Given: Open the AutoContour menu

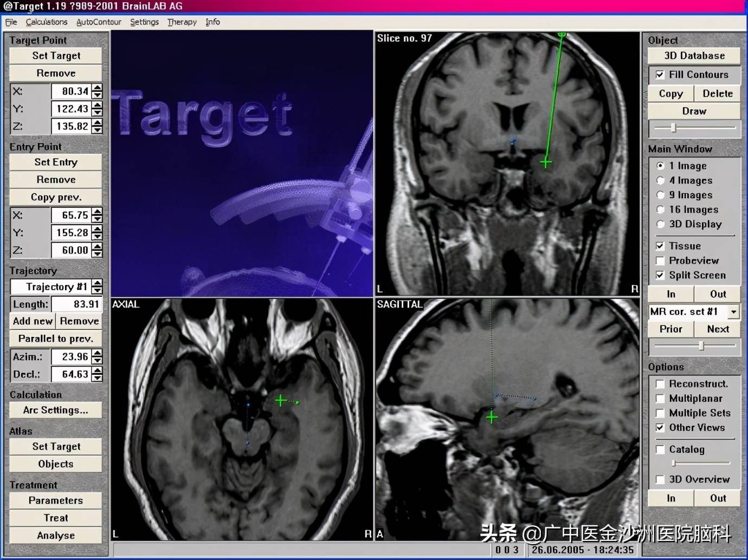Looking at the screenshot, I should tap(99, 22).
